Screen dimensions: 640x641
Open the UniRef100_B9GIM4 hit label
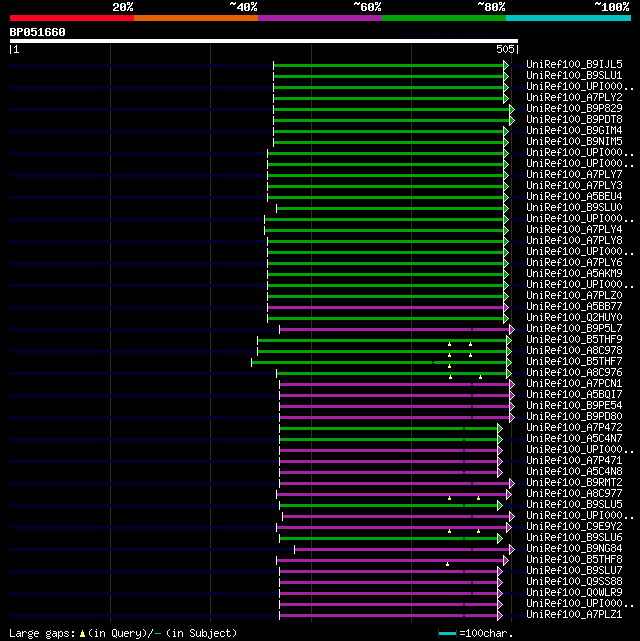574,130
